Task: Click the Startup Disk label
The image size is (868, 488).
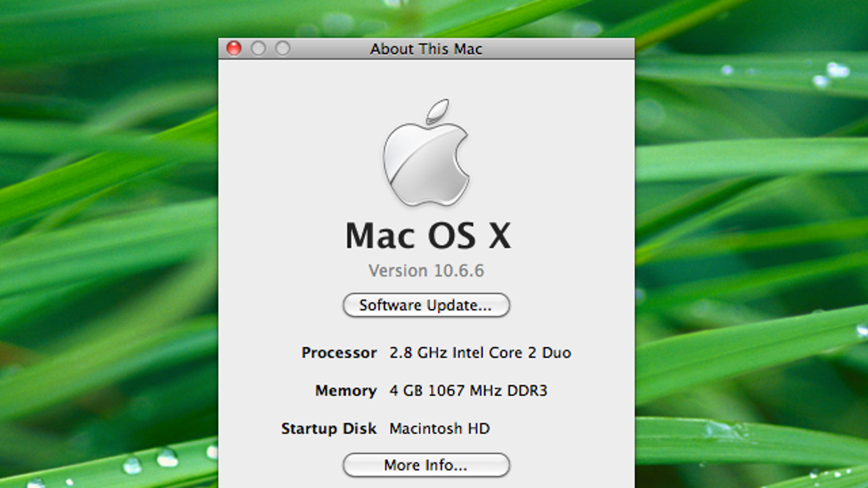Action: click(329, 428)
